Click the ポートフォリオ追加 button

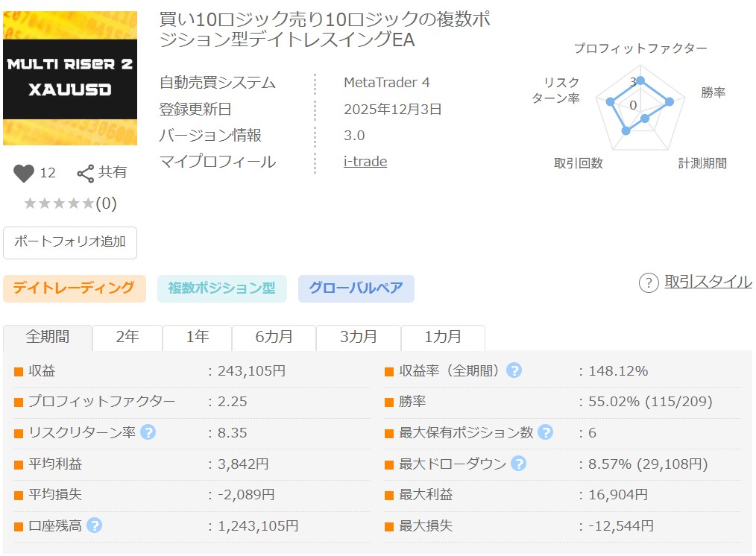click(70, 242)
